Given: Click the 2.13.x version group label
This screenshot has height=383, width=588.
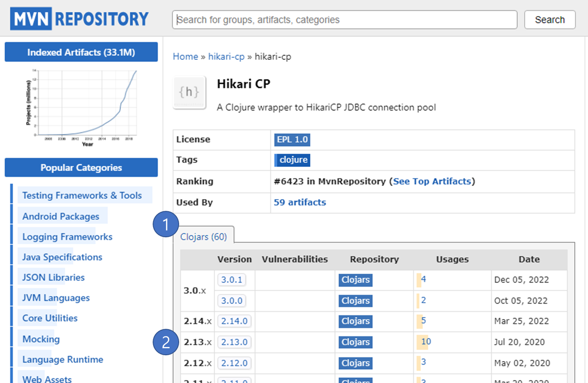Looking at the screenshot, I should (198, 342).
